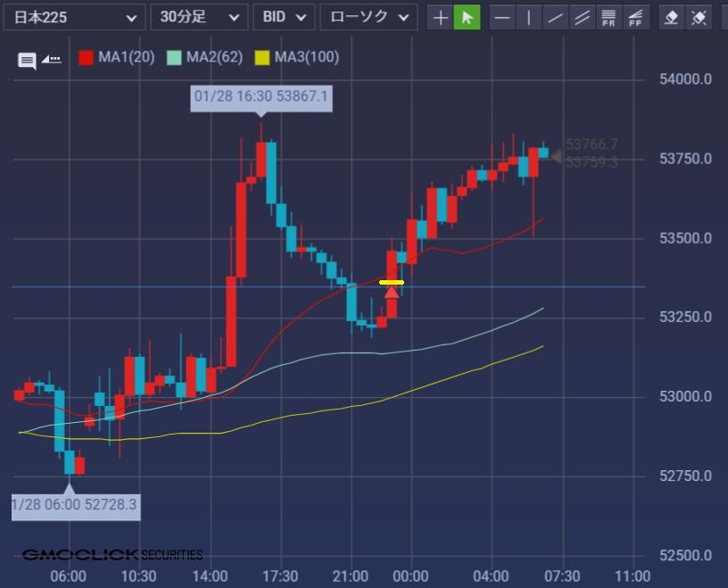Click the erase-all drawings icon

(x=699, y=17)
